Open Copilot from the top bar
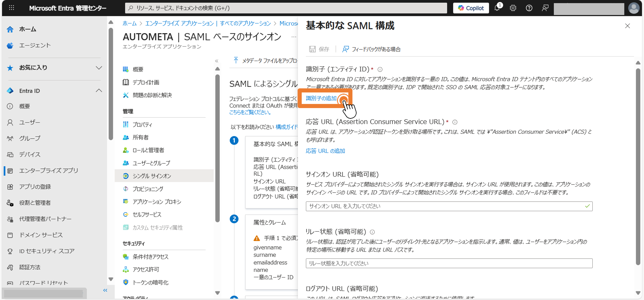The width and height of the screenshot is (644, 300). coord(471,8)
